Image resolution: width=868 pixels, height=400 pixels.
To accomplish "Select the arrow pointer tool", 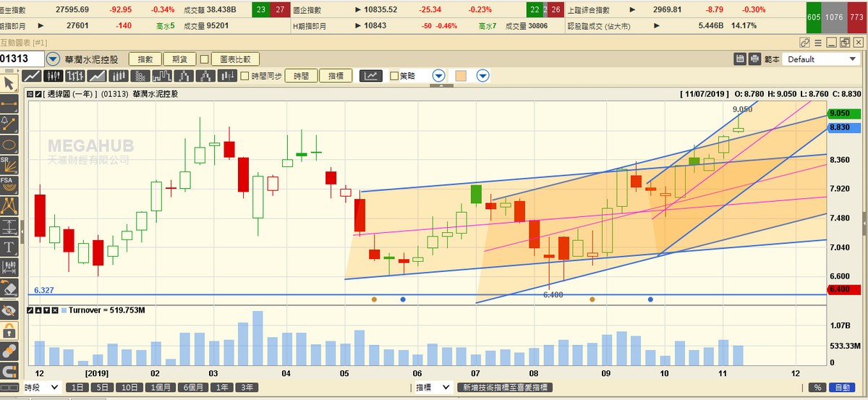I will point(9,83).
